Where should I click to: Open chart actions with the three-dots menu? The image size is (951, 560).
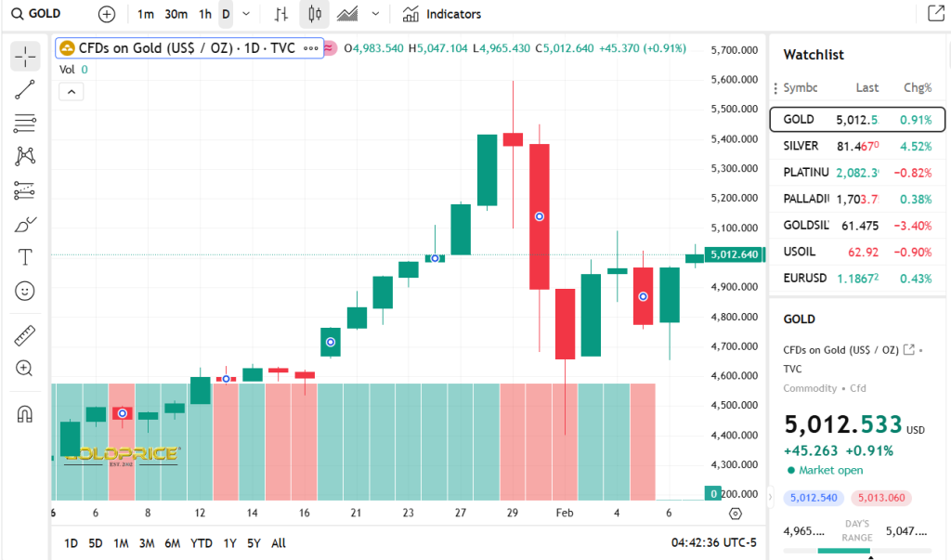tap(311, 48)
